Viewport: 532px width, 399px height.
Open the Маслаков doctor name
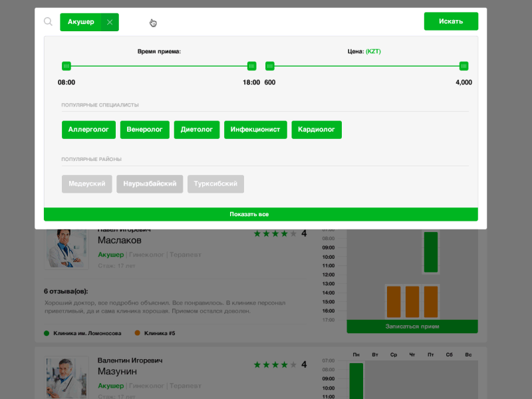(x=120, y=241)
